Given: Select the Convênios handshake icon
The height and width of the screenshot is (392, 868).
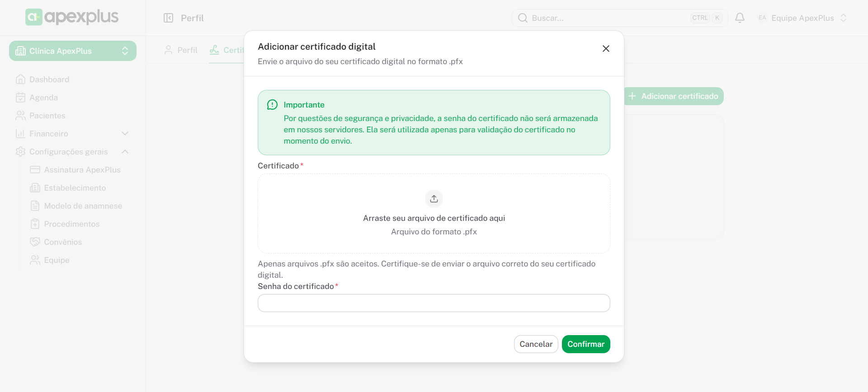Looking at the screenshot, I should [x=35, y=242].
